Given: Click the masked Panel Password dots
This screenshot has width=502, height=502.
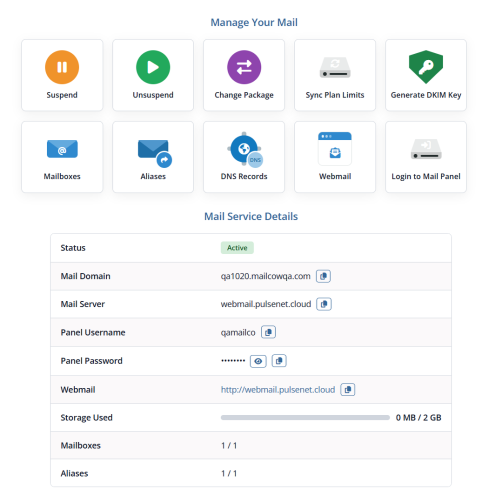Looking at the screenshot, I should (233, 360).
